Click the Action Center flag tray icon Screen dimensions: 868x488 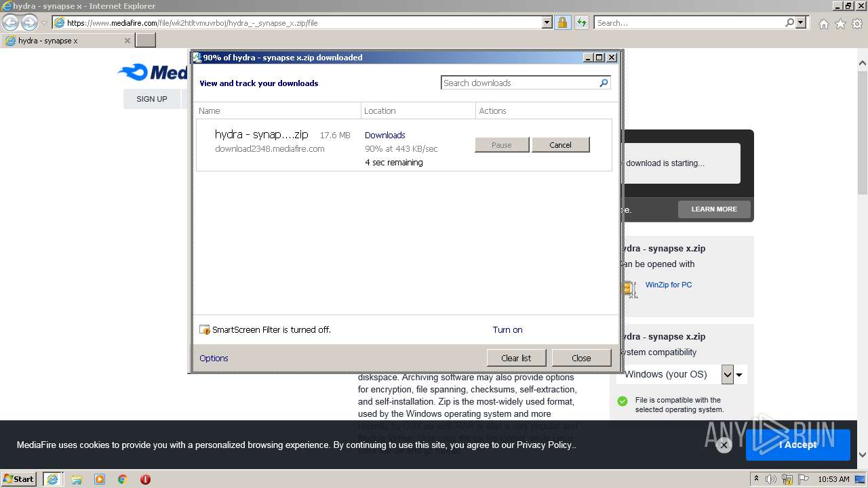[x=804, y=479]
